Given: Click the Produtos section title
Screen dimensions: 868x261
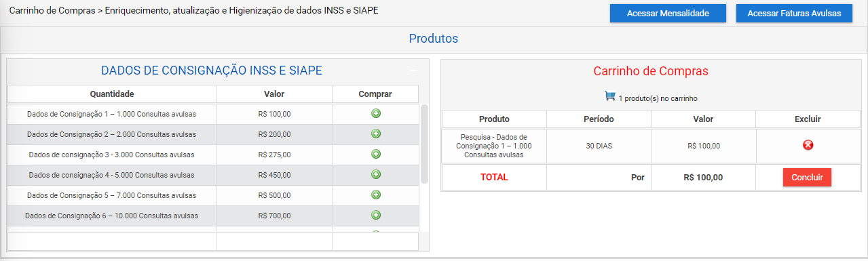Looking at the screenshot, I should [434, 39].
